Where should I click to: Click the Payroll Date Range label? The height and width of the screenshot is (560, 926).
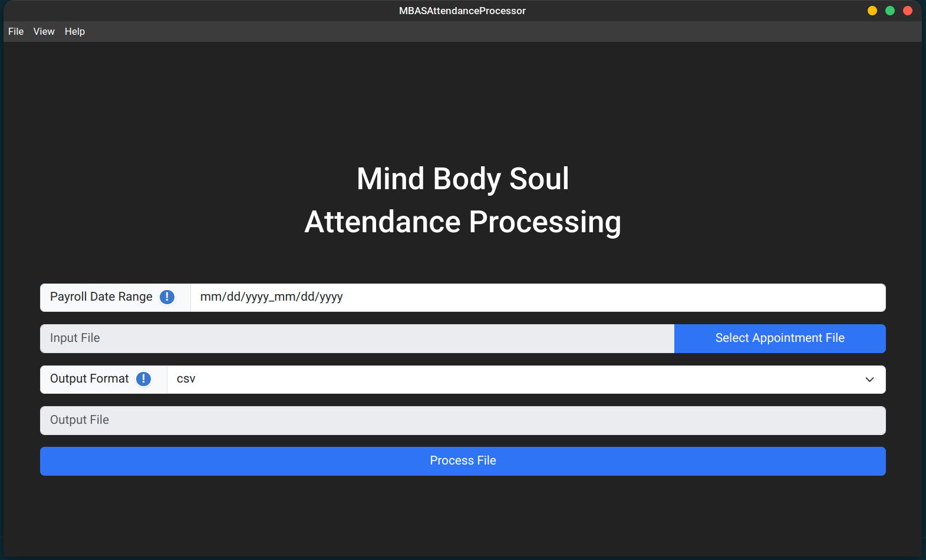(101, 297)
